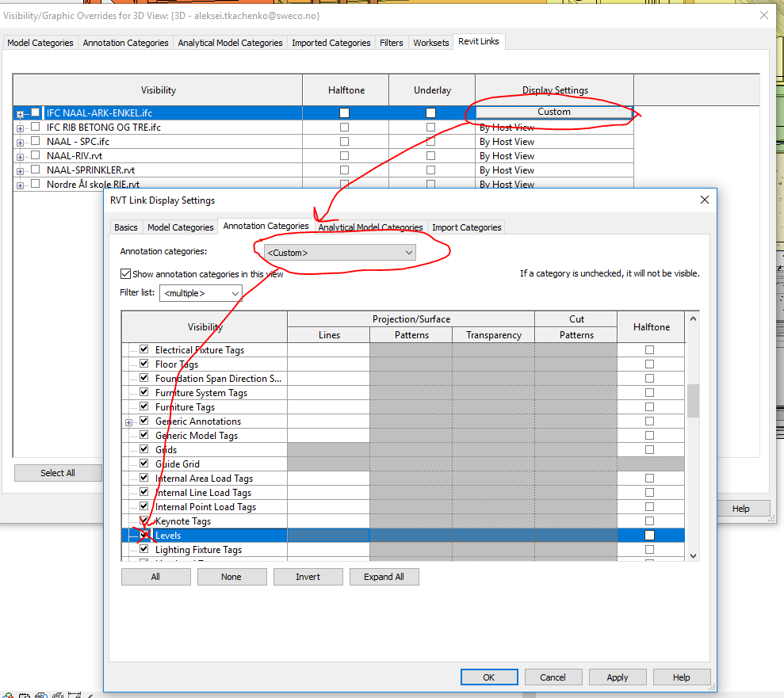Image resolution: width=784 pixels, height=698 pixels.
Task: Click Expand All in the categories dialog
Action: [x=384, y=577]
